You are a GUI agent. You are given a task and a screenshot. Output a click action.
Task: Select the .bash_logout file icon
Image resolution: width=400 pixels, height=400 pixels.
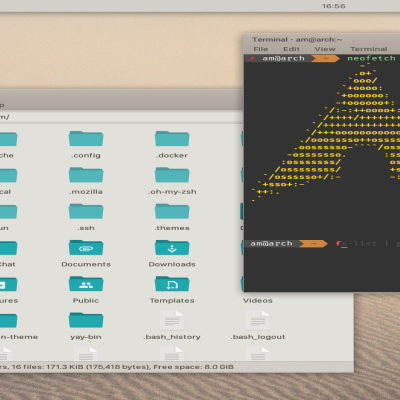258,321
